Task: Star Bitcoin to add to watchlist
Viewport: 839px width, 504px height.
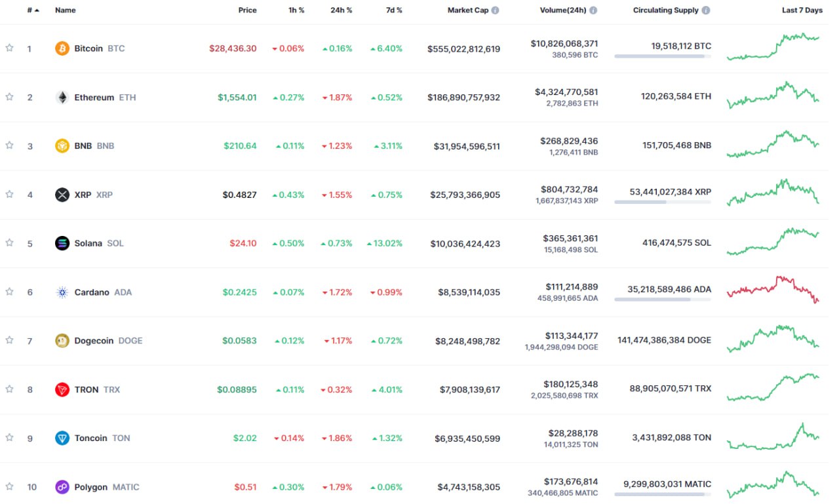Action: (10, 48)
